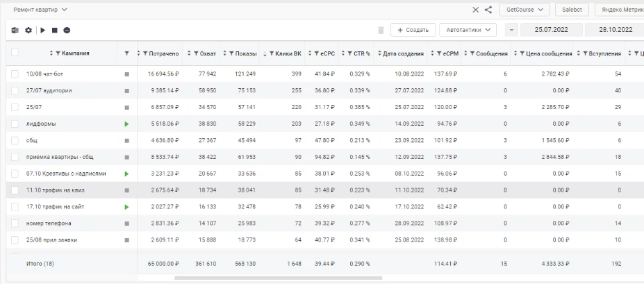The image size is (644, 284).
Task: Click the Итого (18) totals label
Action: 40,265
